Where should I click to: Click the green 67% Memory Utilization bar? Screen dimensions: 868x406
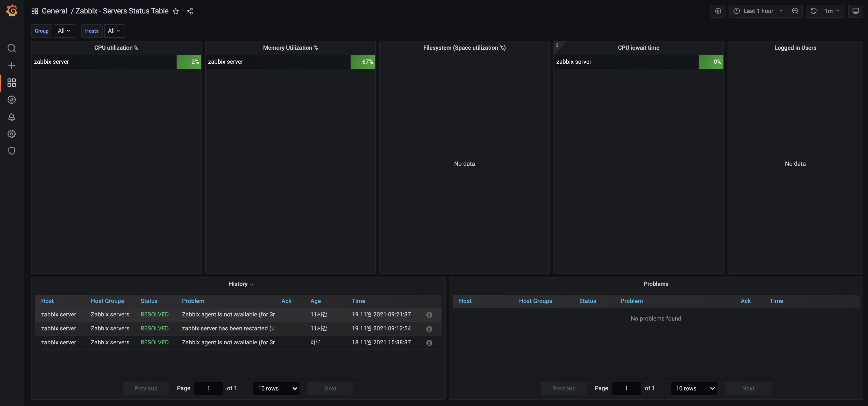click(363, 62)
